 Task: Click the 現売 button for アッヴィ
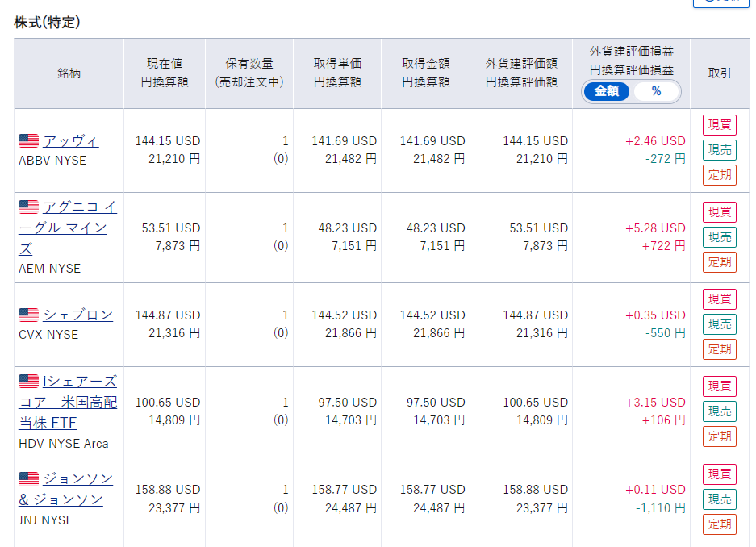719,150
